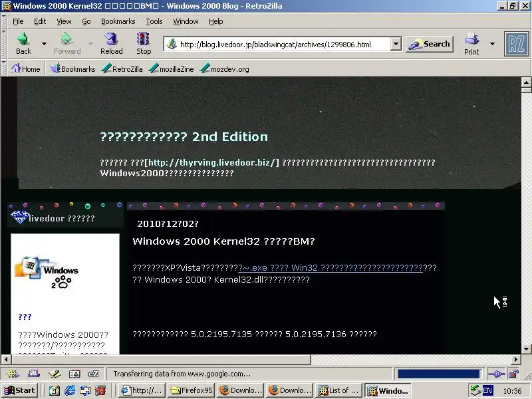Open the View menu
The height and width of the screenshot is (399, 532).
(64, 21)
